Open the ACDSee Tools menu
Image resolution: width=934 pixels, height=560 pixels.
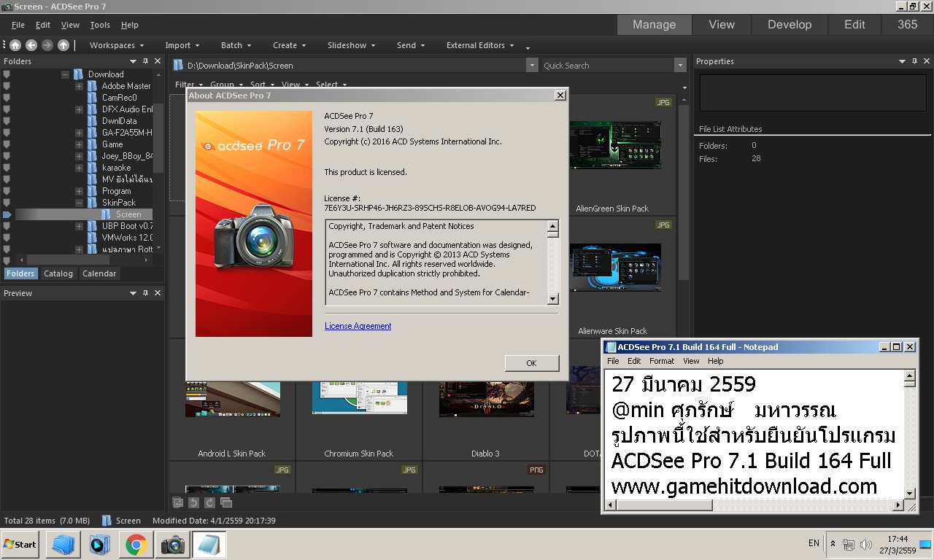100,25
